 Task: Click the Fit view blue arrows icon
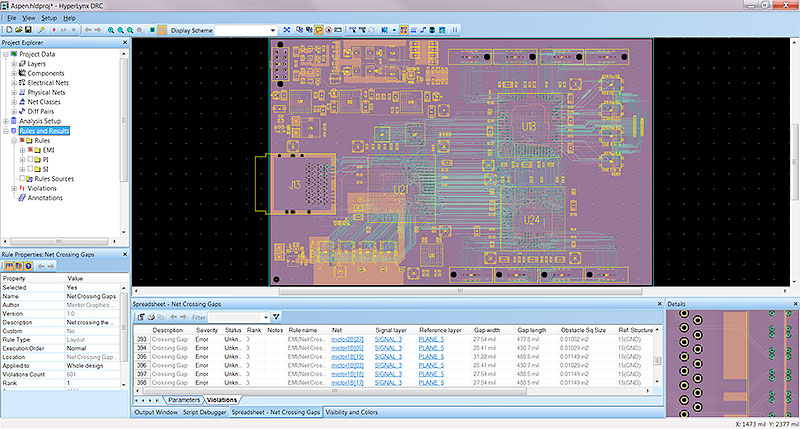[x=287, y=30]
